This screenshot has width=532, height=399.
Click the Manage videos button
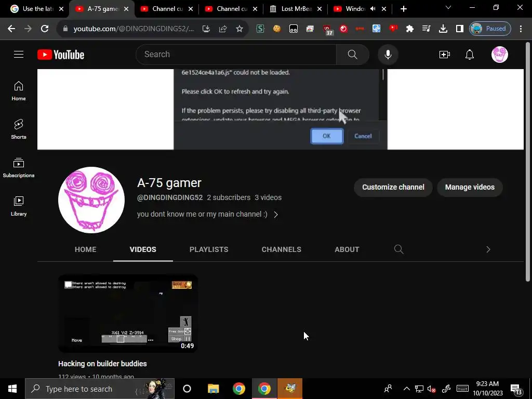click(x=470, y=187)
